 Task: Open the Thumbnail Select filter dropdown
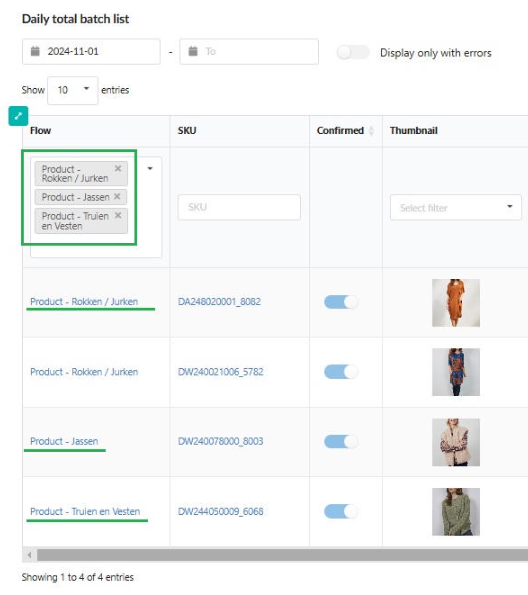pos(455,208)
